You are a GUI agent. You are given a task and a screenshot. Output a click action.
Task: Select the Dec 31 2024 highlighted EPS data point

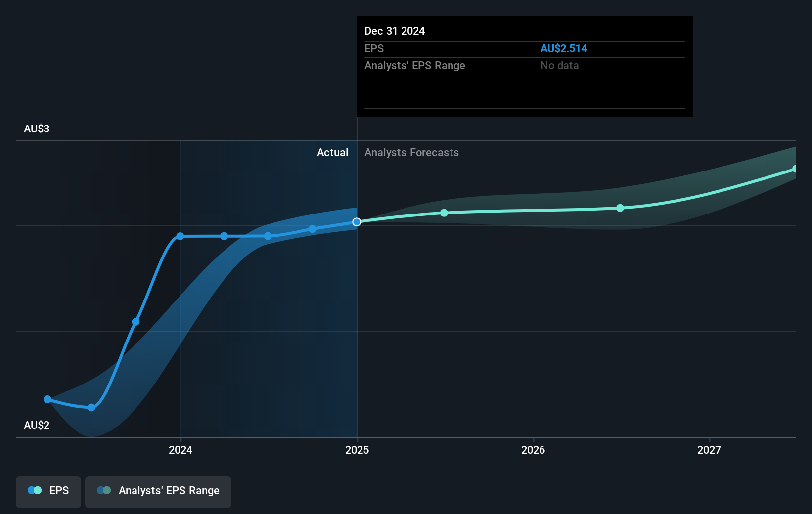(357, 222)
